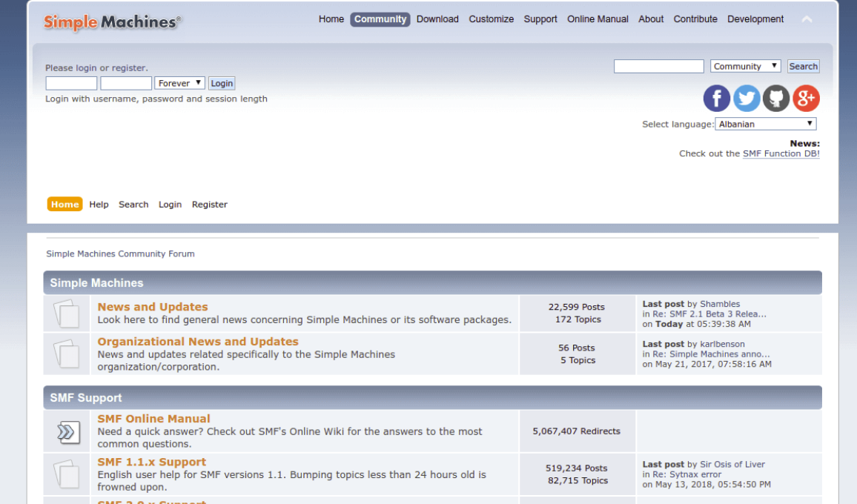Open the Help forum menu item
The image size is (857, 504).
pyautogui.click(x=99, y=205)
